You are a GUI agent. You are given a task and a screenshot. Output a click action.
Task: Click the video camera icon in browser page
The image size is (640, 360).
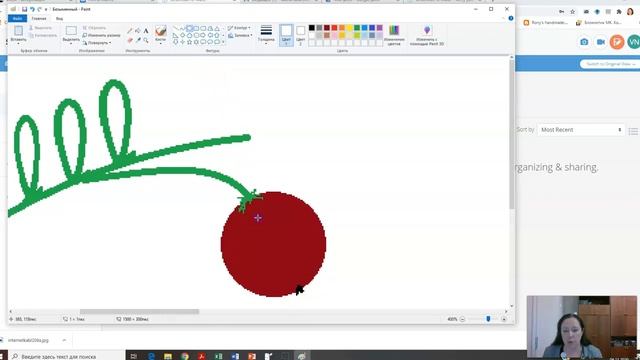click(600, 42)
